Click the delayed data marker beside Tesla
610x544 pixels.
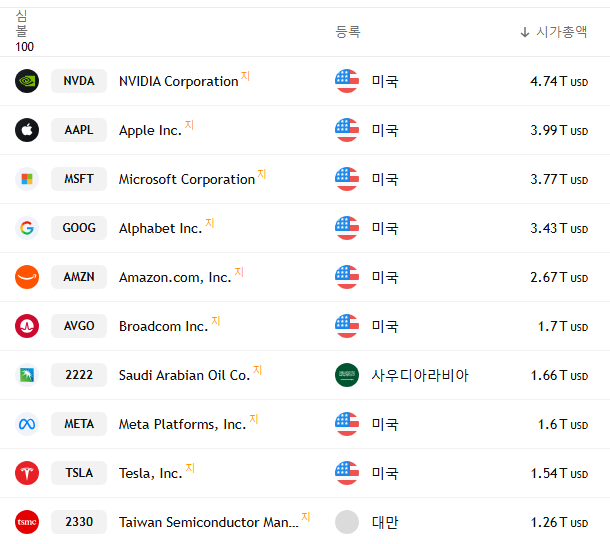[x=190, y=468]
